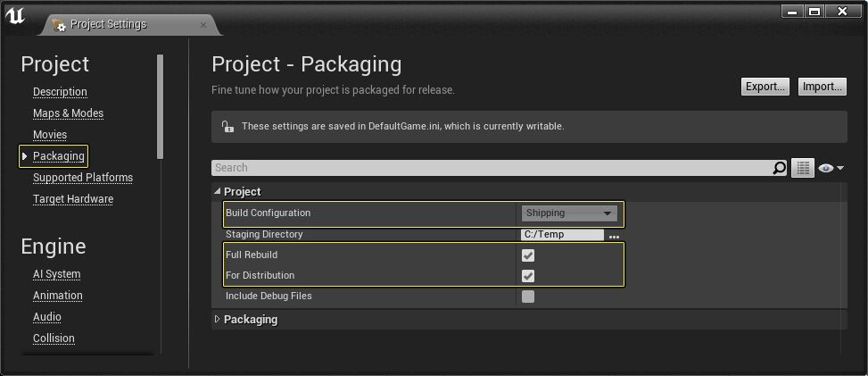Open the Movies settings page
The height and width of the screenshot is (376, 868).
(50, 135)
